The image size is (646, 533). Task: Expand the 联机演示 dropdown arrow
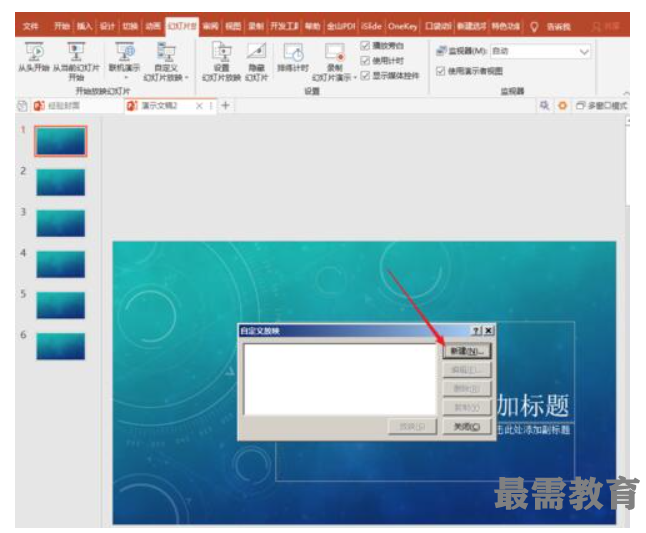click(x=126, y=77)
